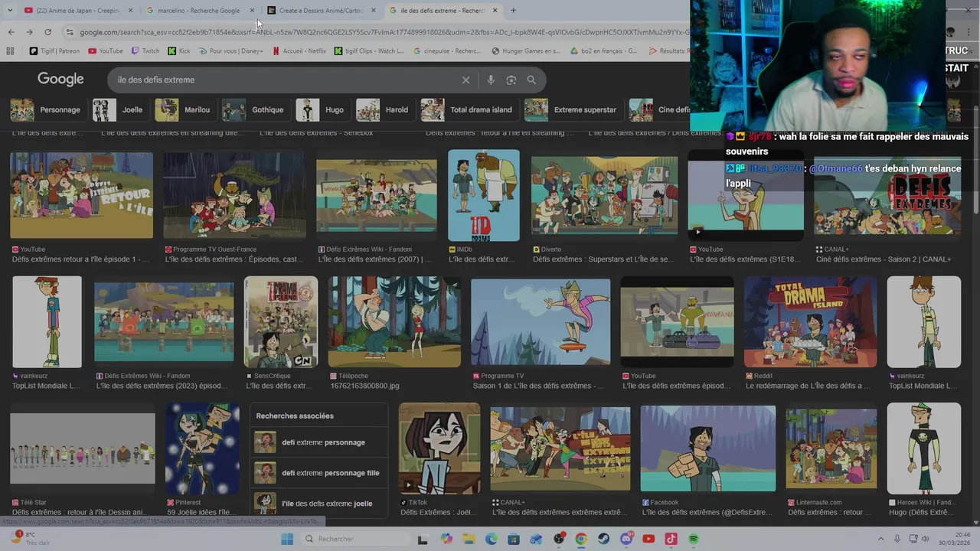Open Télé Star character lineup image
The height and width of the screenshot is (551, 980).
point(83,448)
